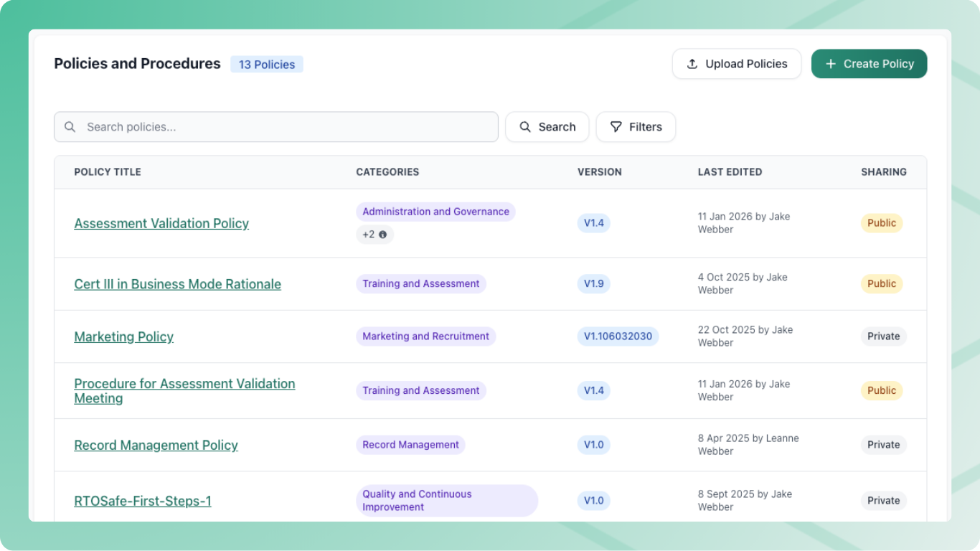Click the plus icon in Create Policy

831,64
